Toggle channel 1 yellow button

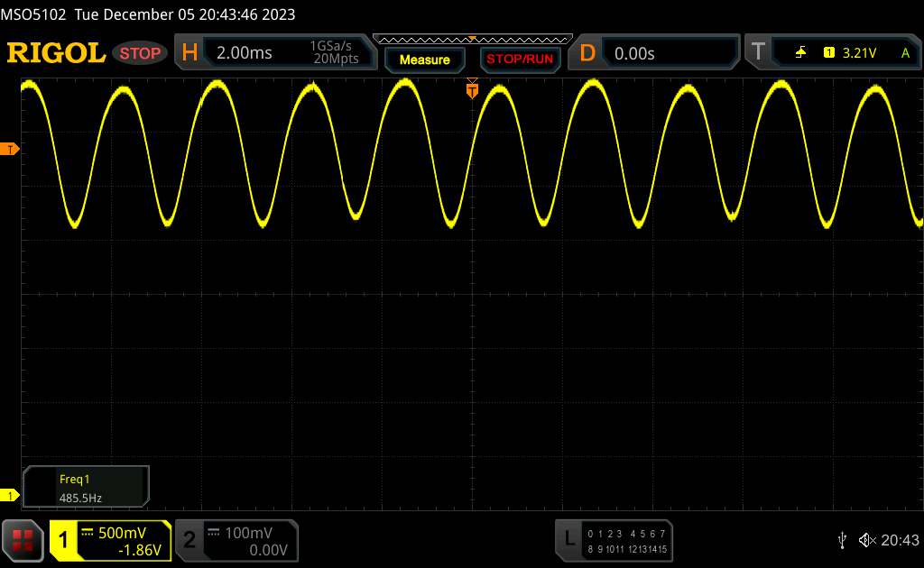[63, 540]
